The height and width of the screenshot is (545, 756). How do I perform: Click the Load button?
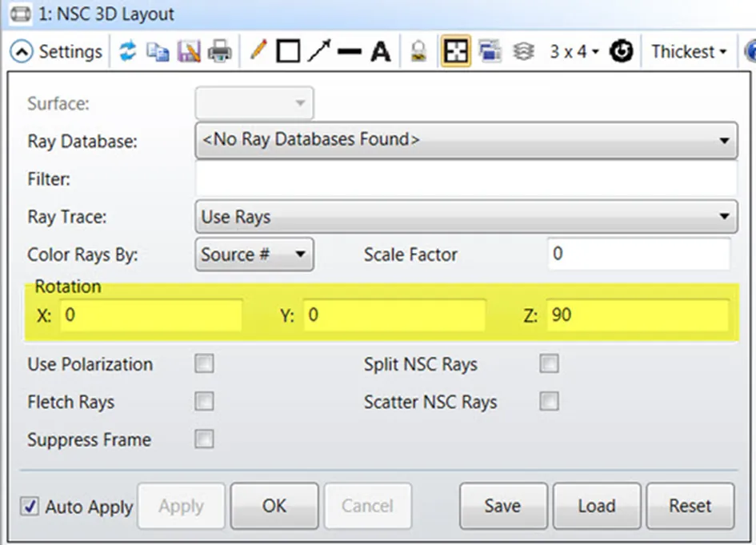pyautogui.click(x=597, y=506)
